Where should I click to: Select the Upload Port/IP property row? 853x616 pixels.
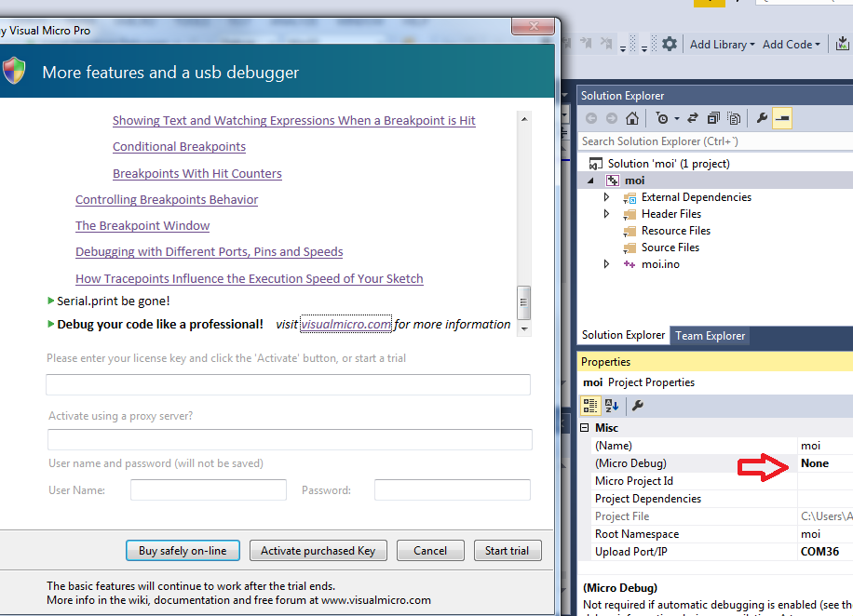[x=723, y=551]
